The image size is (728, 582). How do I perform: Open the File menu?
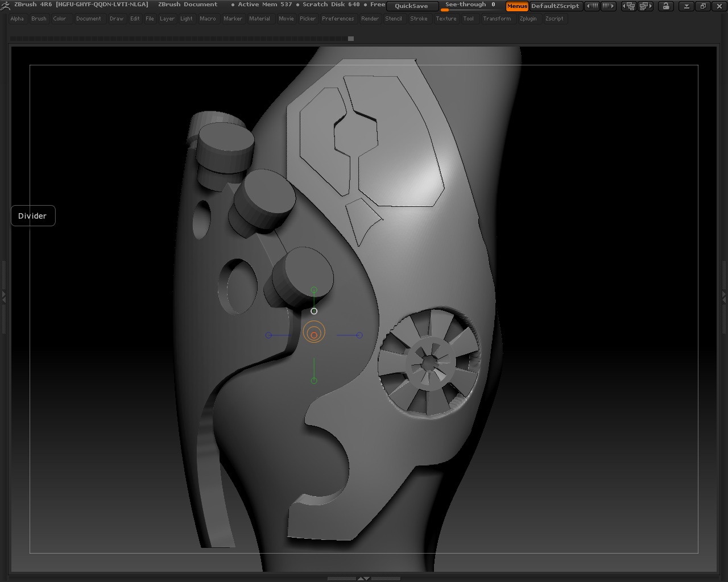150,19
